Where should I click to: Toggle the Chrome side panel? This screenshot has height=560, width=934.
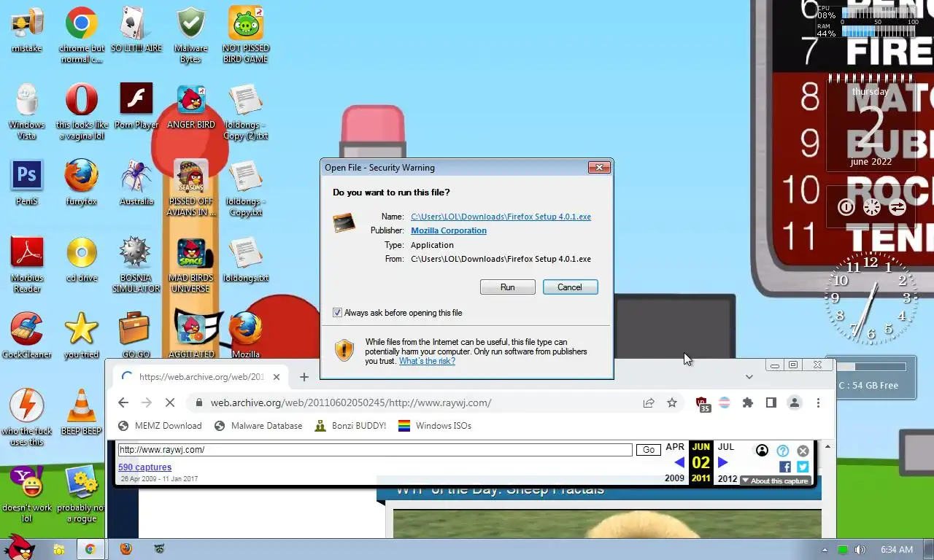[x=771, y=402]
